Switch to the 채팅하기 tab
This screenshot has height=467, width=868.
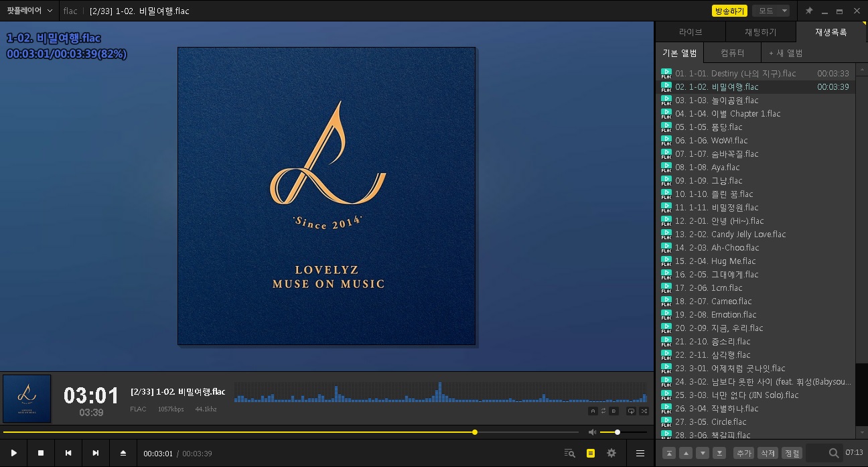tap(761, 31)
